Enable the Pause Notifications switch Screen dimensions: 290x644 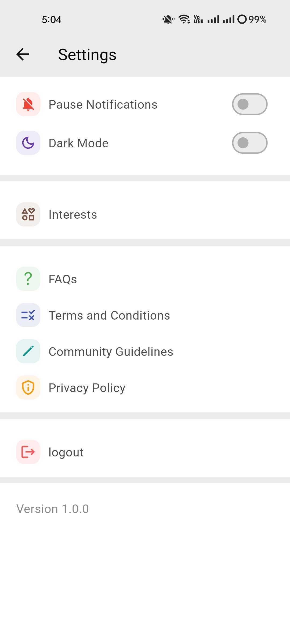(249, 104)
